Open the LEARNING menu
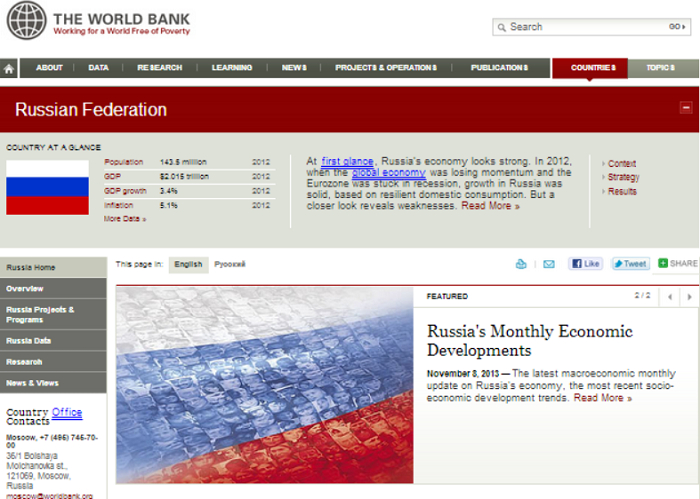 coord(232,68)
